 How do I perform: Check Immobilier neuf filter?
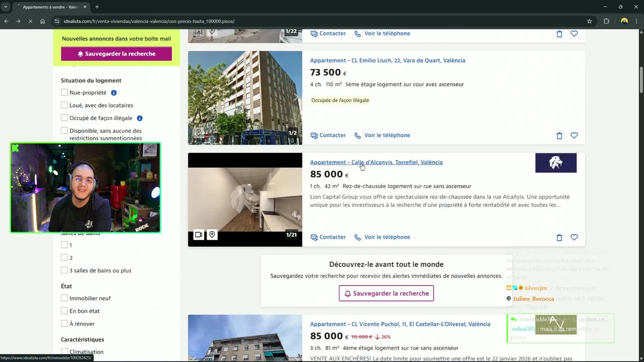click(64, 298)
